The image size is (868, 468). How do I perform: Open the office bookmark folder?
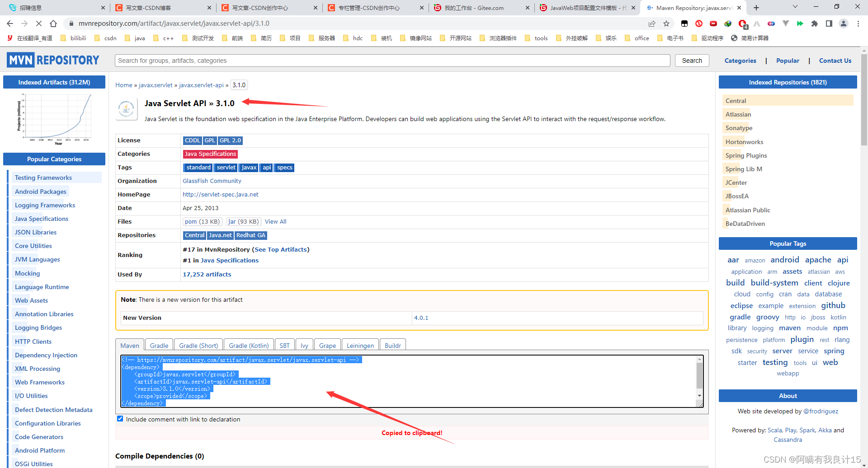637,38
